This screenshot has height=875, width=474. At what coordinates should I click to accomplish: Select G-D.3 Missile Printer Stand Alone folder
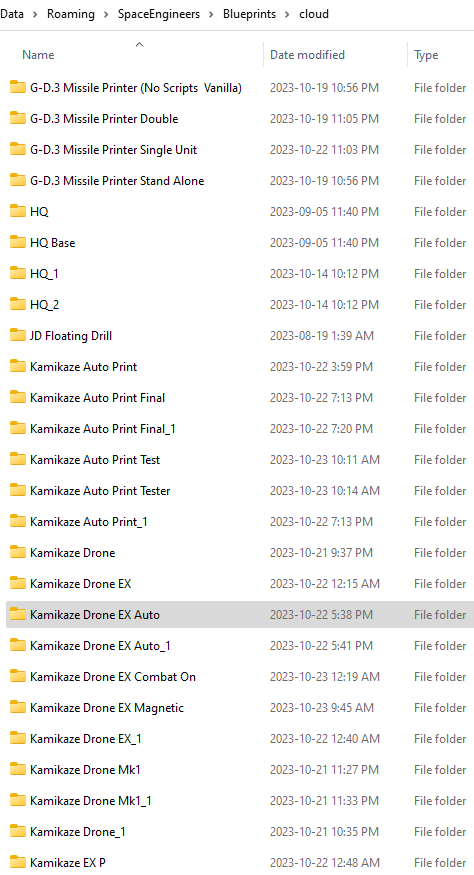coord(117,180)
